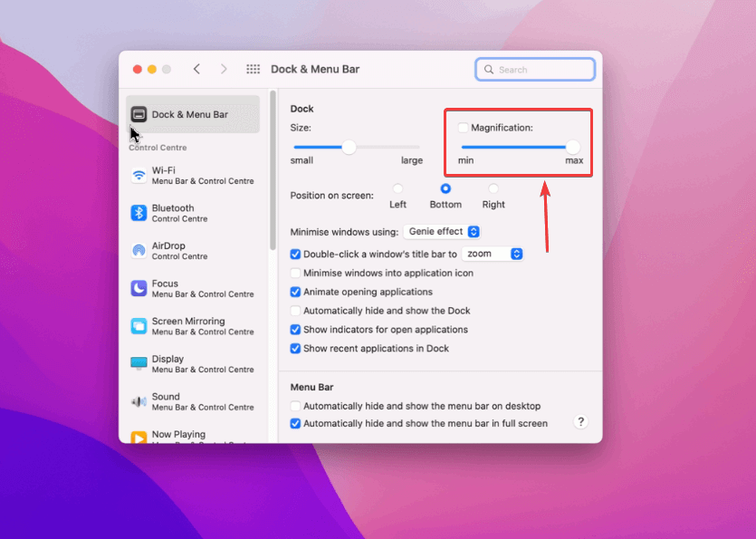Click the 'large' label under Size slider
The height and width of the screenshot is (539, 756).
point(412,160)
